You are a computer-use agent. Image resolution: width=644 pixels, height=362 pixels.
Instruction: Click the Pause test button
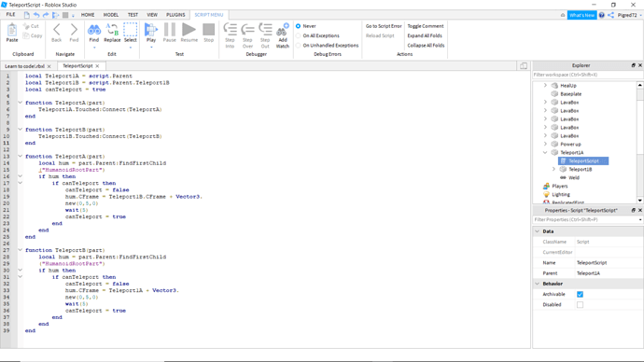170,30
